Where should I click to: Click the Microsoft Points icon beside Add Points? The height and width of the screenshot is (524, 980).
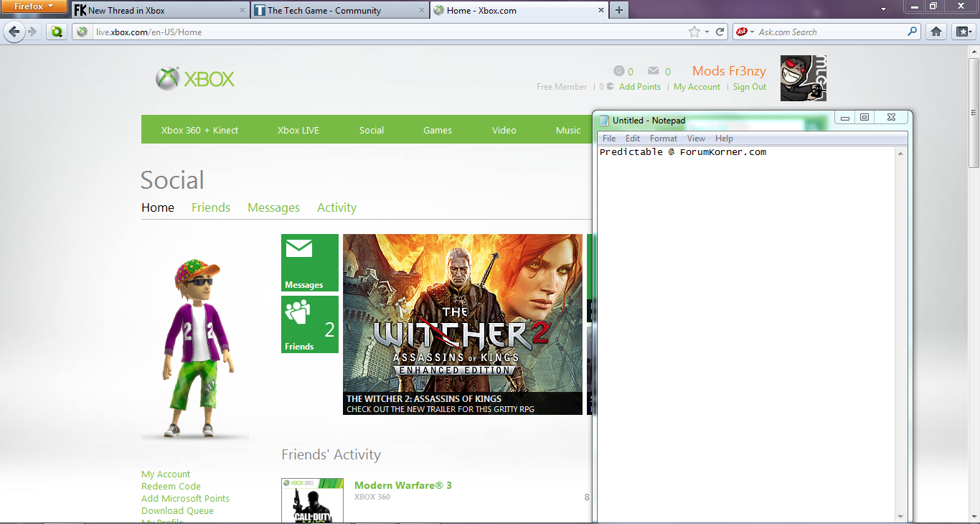610,87
